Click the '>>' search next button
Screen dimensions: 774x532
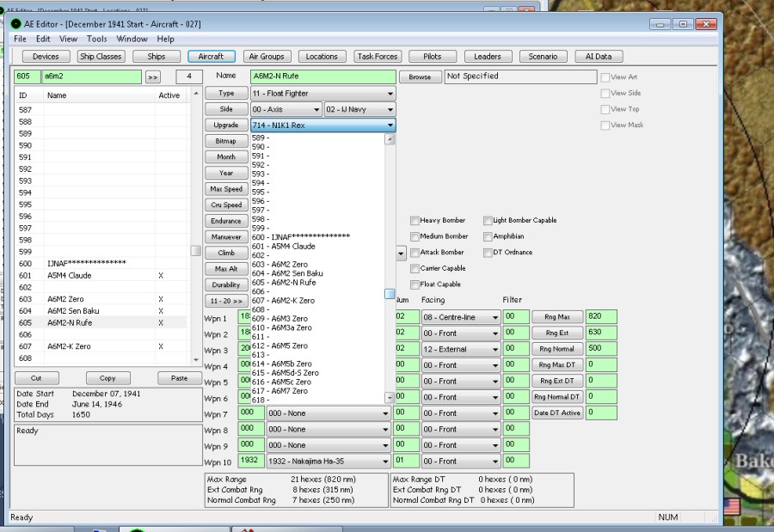pyautogui.click(x=153, y=77)
